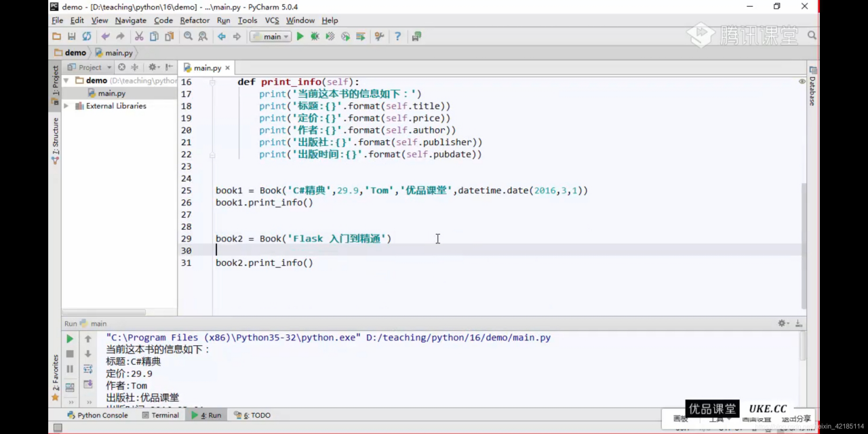This screenshot has width=868, height=434.
Task: Open the Edit menu
Action: click(x=77, y=20)
